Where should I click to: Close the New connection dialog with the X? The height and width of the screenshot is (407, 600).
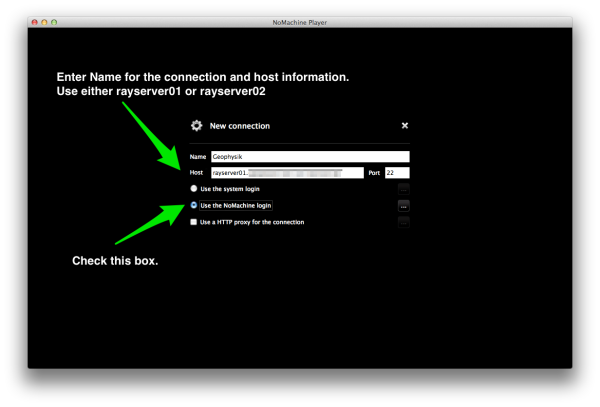405,126
